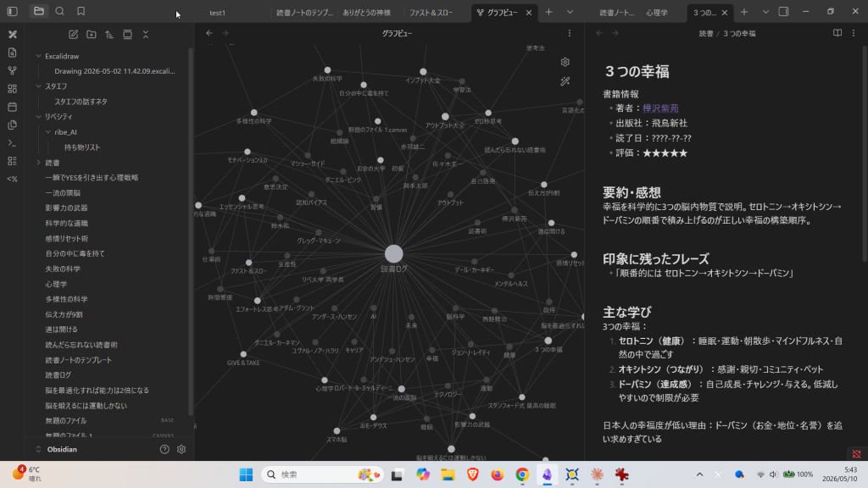Screen dimensions: 868x488
Task: Create a new folder icon
Action: pos(92,34)
